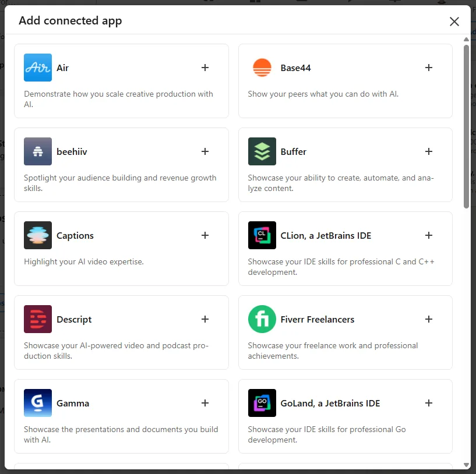
Task: Click the 'beehiiv' app name
Action: click(x=72, y=151)
